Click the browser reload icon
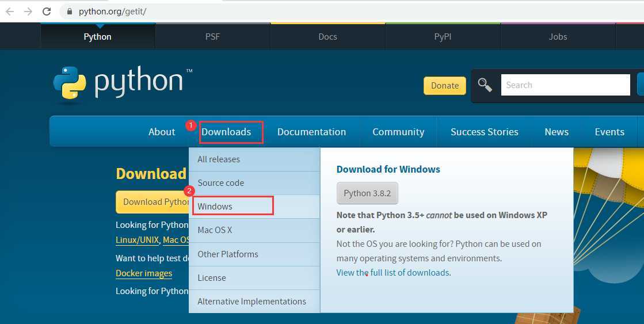Screen dimensions: 644x324 pyautogui.click(x=47, y=12)
